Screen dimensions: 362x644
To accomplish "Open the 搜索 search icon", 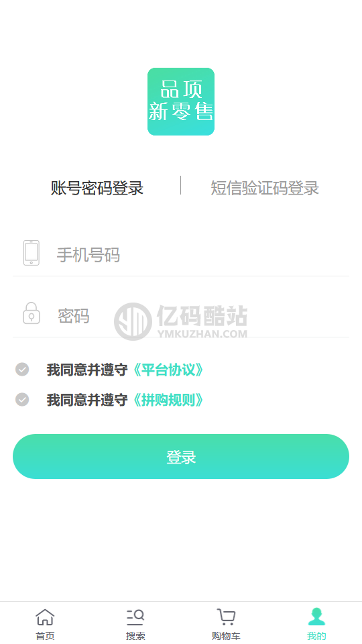I will coord(135,617).
